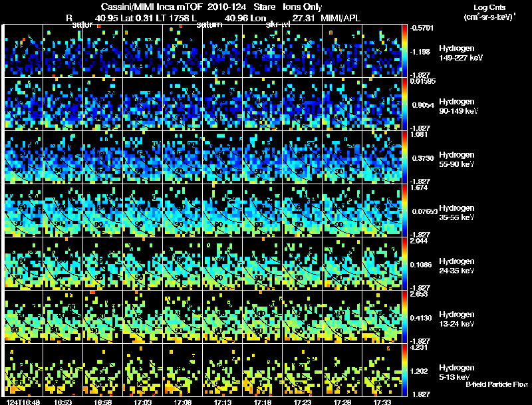
Task: Click the 2.653 color scale value
Action: click(x=419, y=295)
